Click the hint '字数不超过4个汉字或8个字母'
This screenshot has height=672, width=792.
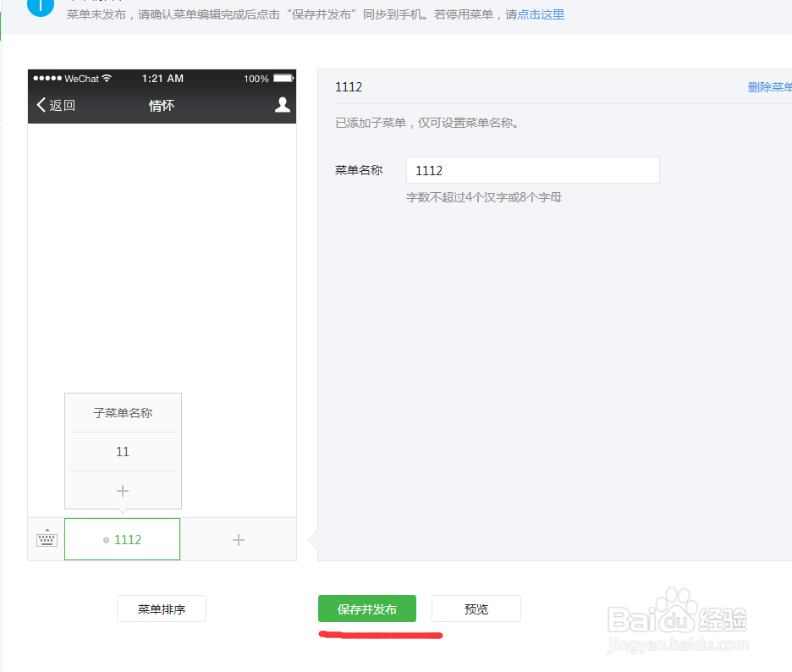(x=484, y=197)
